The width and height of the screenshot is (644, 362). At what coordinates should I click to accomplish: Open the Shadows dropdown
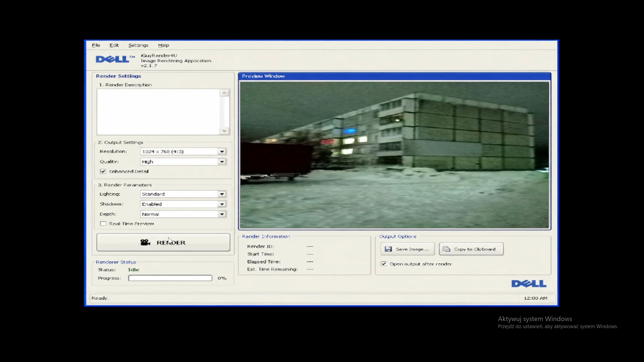[x=222, y=204]
